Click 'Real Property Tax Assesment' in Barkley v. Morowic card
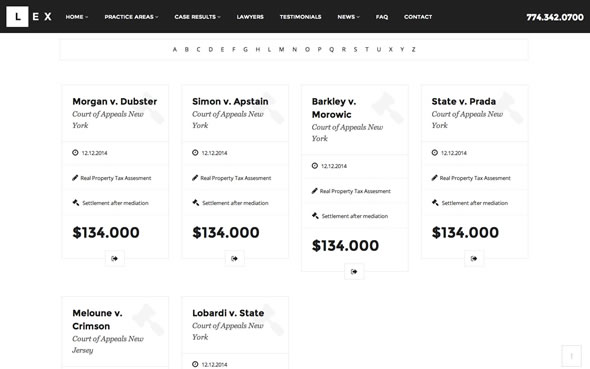Screen dimensions: 590x369 (355, 191)
